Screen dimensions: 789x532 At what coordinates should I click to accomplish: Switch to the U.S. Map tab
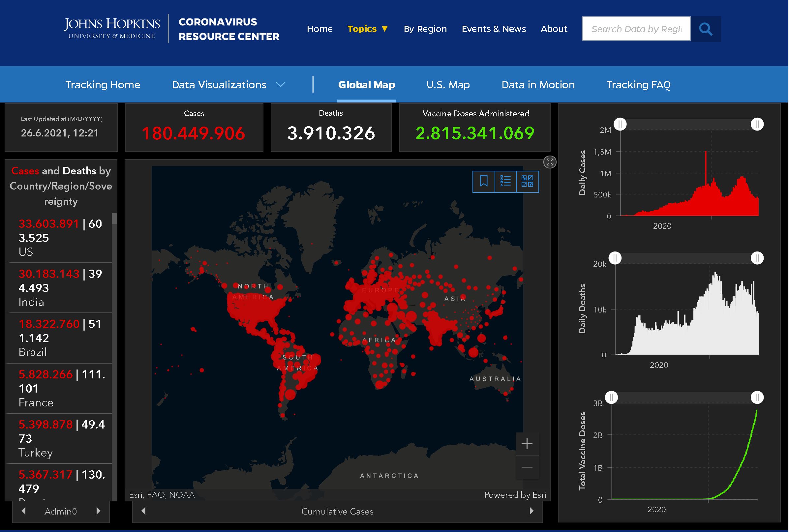pyautogui.click(x=448, y=84)
